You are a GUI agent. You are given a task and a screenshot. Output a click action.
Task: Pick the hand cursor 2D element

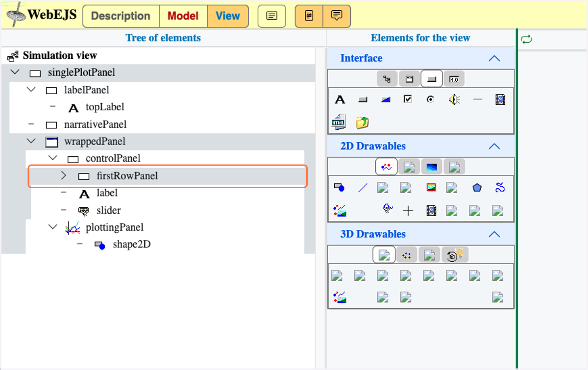387,209
